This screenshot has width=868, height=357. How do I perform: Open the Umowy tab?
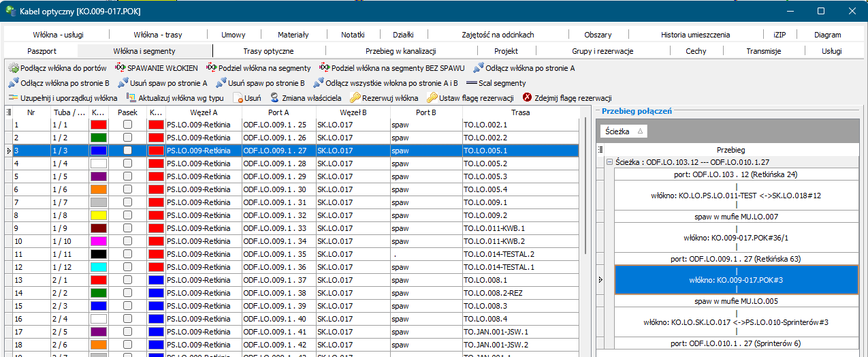(x=234, y=35)
